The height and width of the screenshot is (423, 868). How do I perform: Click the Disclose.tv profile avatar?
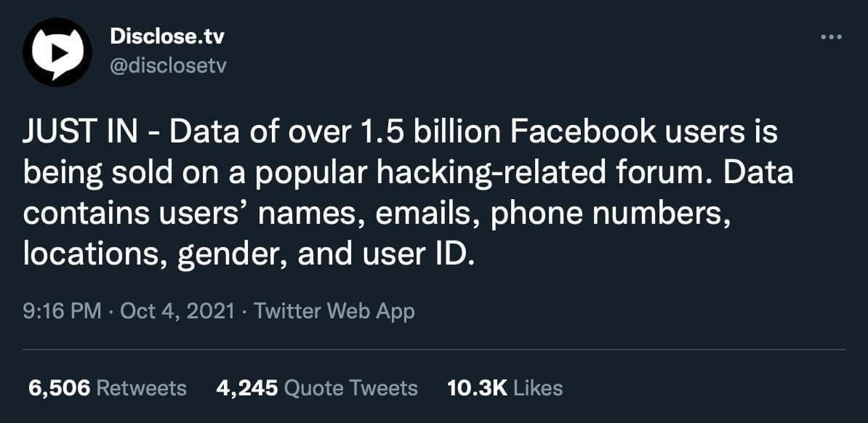pyautogui.click(x=57, y=52)
